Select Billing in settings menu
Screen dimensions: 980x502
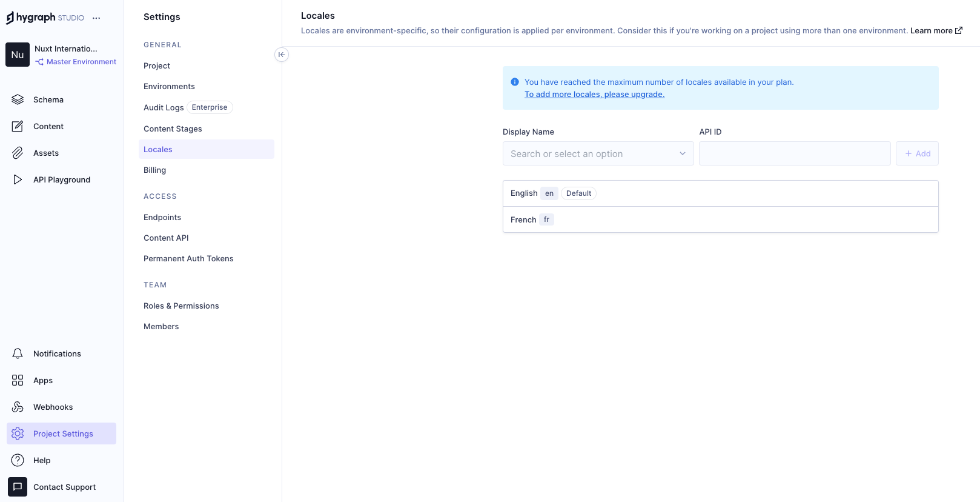tap(155, 170)
